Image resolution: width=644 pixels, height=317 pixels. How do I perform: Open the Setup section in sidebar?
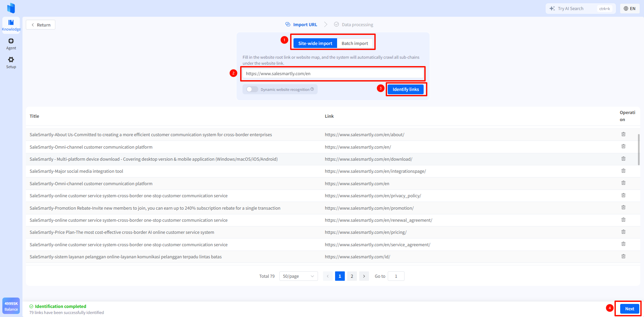(11, 62)
